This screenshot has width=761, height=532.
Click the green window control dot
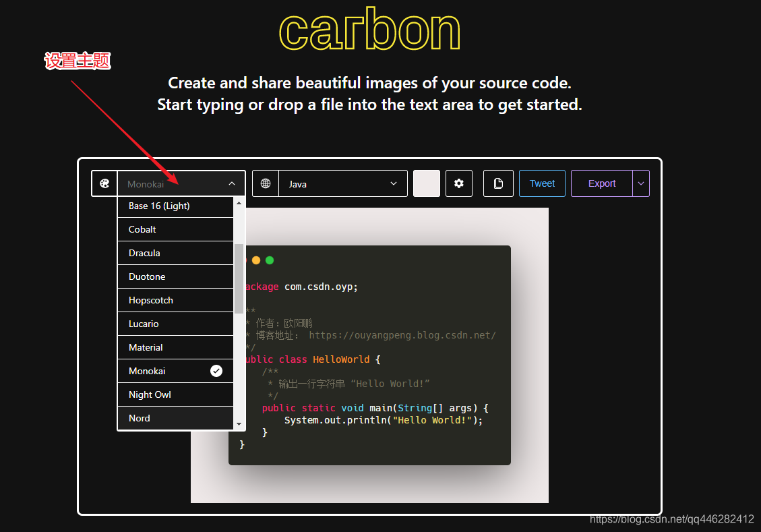point(270,260)
